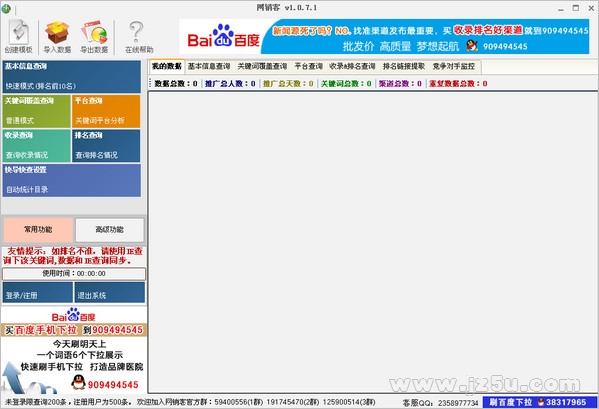Open the 导入数据 box icon

[57, 36]
